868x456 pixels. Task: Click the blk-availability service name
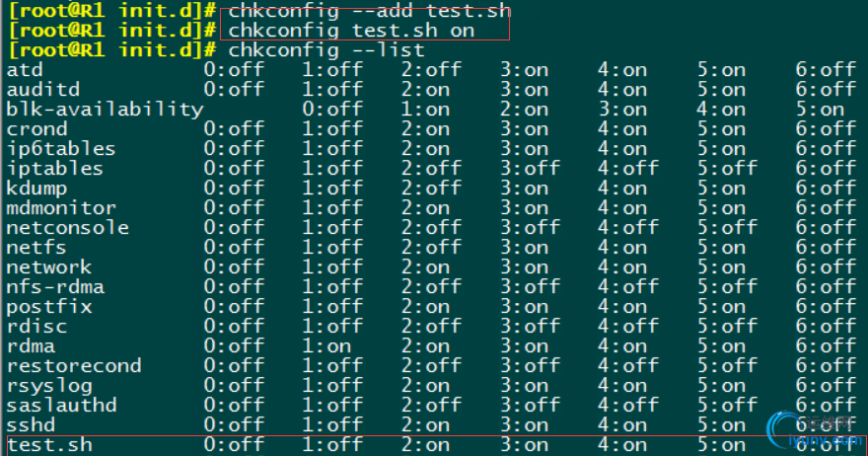pos(106,110)
